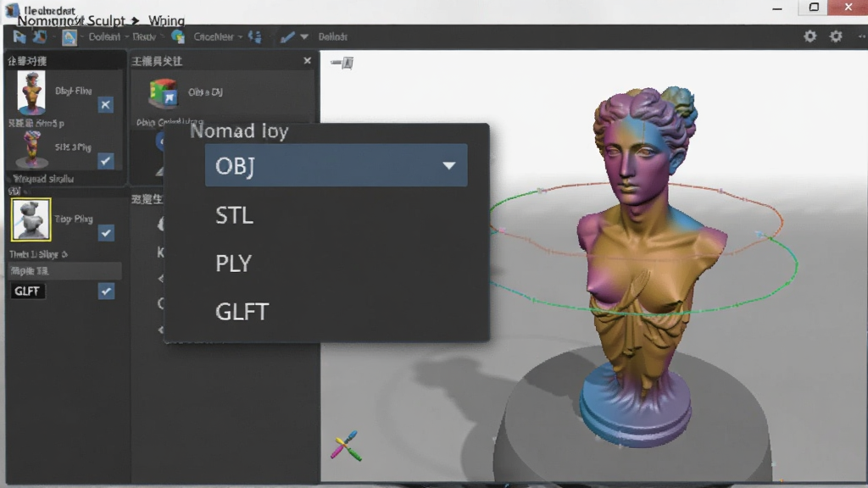The height and width of the screenshot is (488, 868).
Task: Minimize the application window
Action: (777, 8)
